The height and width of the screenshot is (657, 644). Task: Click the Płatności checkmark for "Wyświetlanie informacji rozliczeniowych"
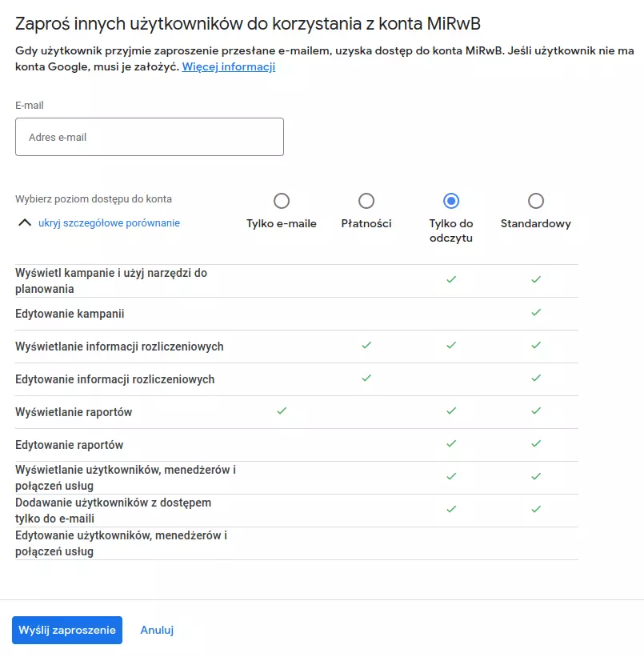click(366, 346)
